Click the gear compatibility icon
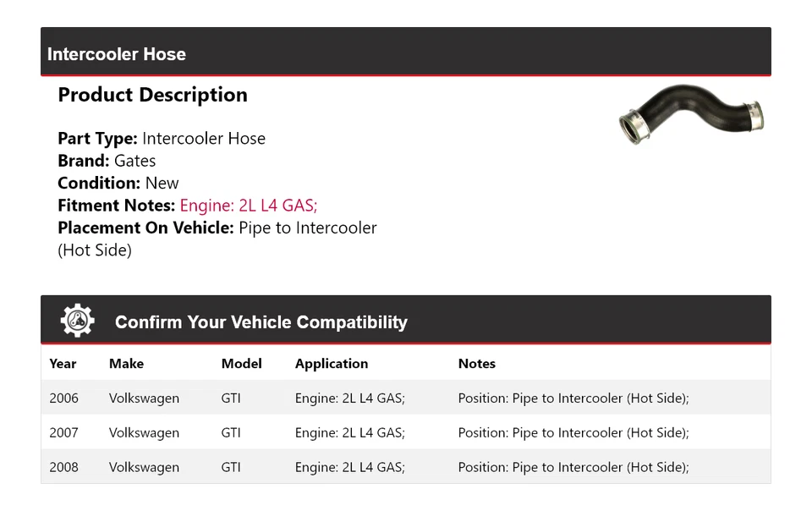Viewport: 812px width, 511px height. (x=77, y=321)
